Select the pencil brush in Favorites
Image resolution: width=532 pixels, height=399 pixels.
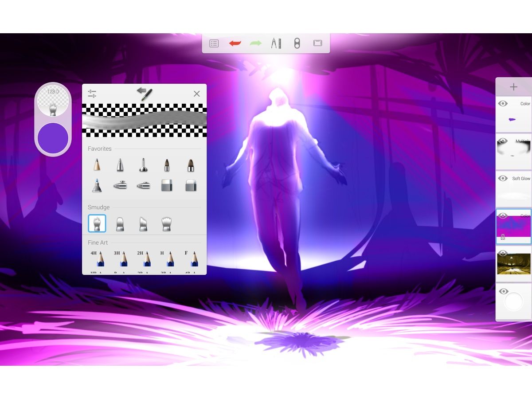[97, 165]
